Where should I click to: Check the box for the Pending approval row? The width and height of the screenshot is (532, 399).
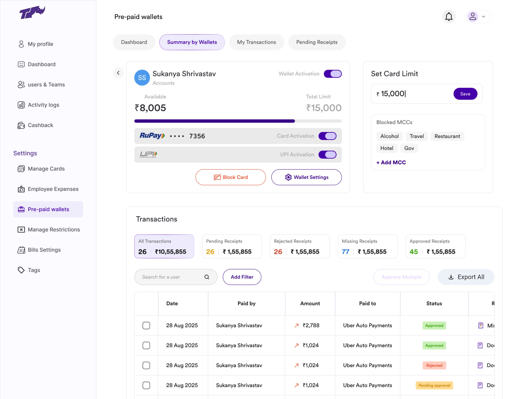[146, 385]
